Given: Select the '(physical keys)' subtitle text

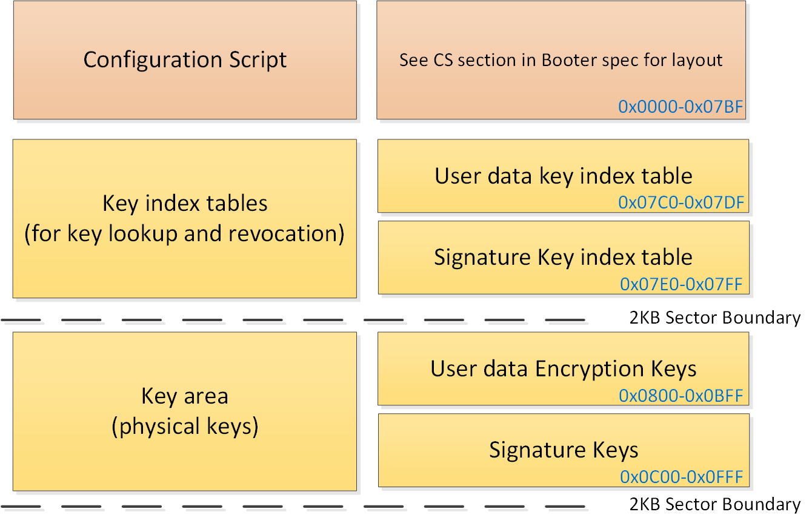Looking at the screenshot, I should tap(185, 427).
